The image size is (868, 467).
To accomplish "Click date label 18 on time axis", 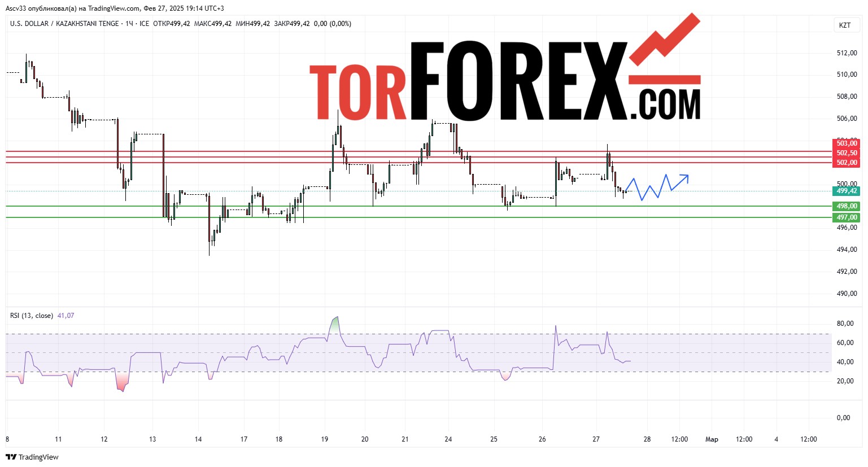I will [x=279, y=439].
